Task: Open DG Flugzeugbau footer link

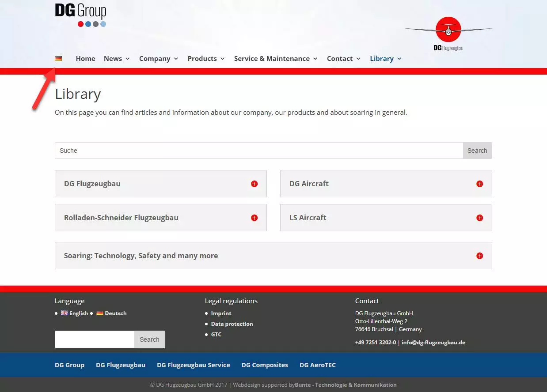Action: pos(121,365)
